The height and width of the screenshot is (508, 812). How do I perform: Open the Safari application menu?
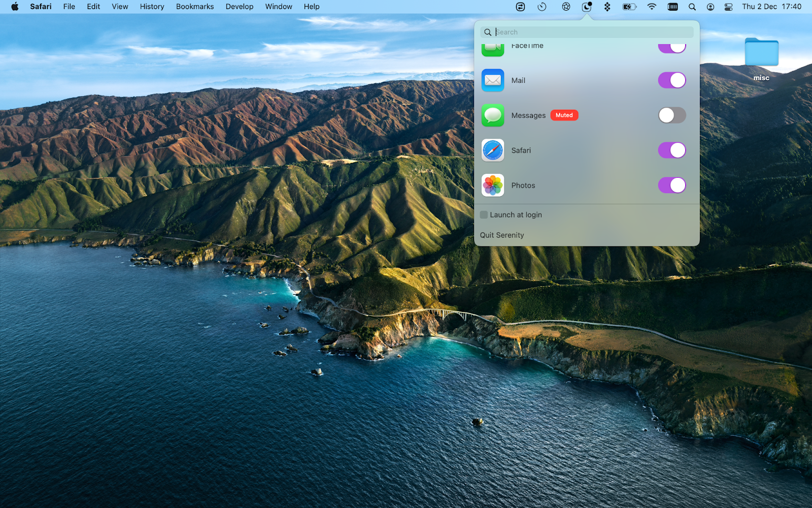coord(41,7)
